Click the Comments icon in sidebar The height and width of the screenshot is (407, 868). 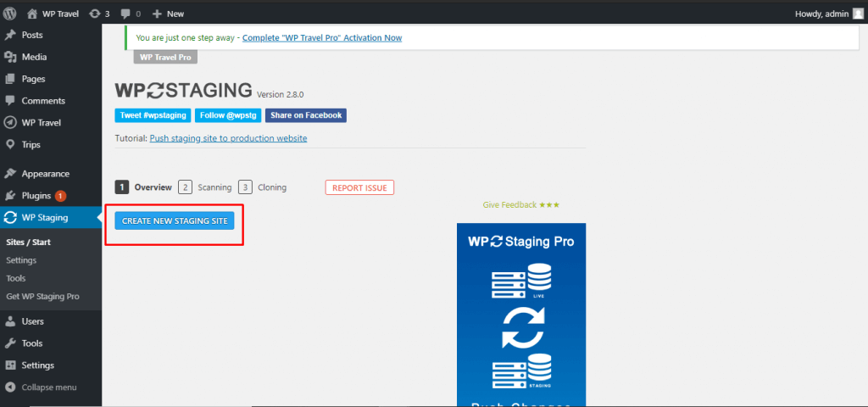coord(9,101)
